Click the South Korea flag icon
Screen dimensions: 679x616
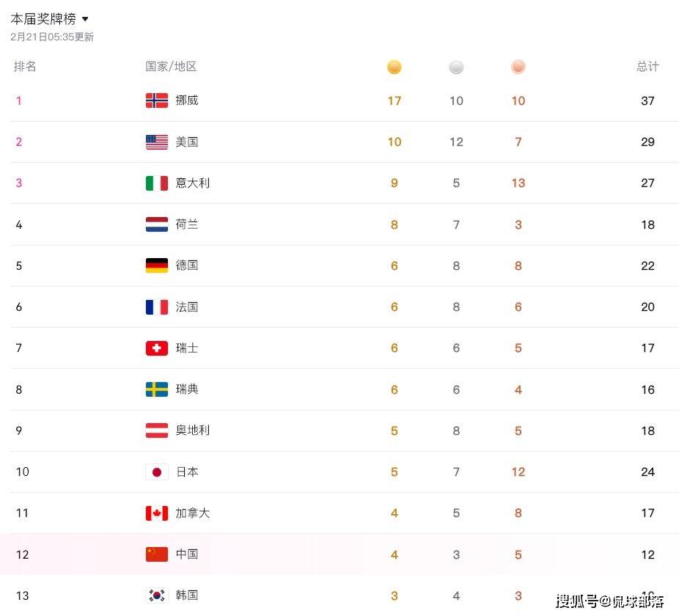(x=157, y=595)
